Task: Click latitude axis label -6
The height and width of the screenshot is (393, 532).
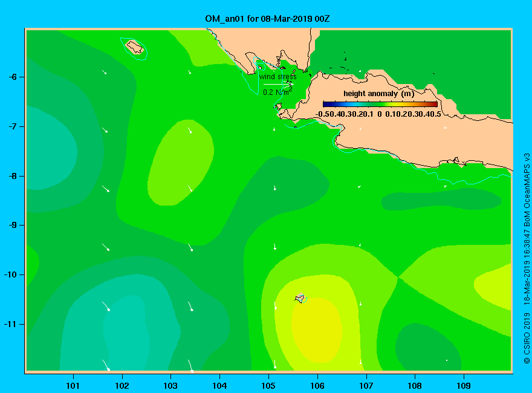Action: 13,77
